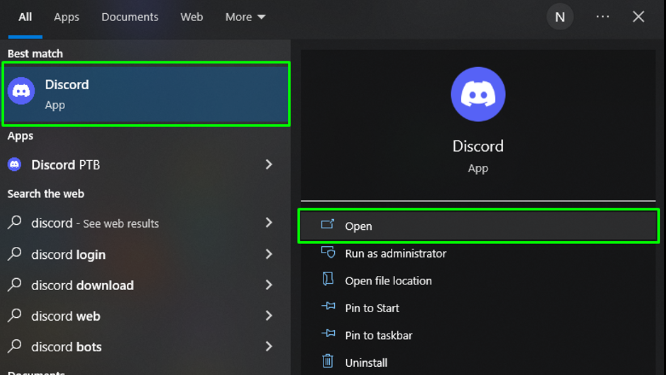Expand Discord PTB result with chevron
The image size is (666, 375).
coord(268,165)
